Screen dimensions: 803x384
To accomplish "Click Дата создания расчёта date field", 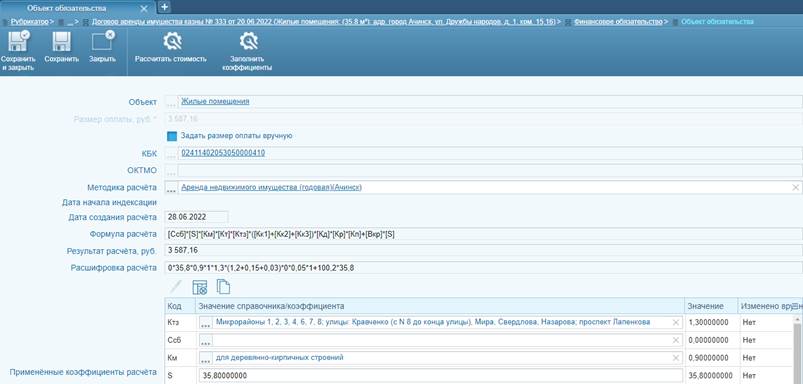I will [197, 217].
